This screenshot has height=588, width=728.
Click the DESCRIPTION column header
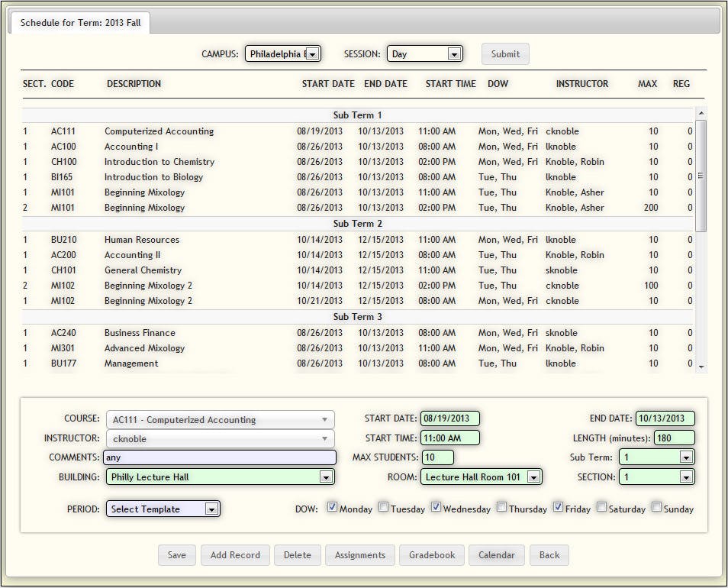tap(134, 84)
